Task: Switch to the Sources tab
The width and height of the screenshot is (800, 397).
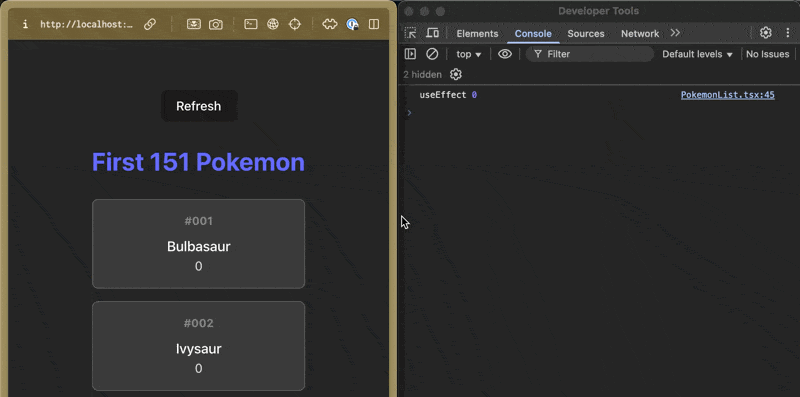Action: coord(586,34)
